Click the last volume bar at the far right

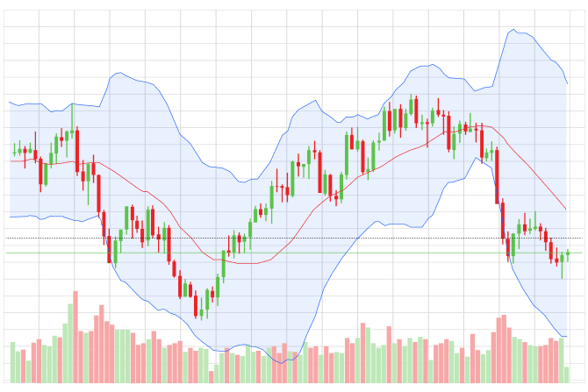[x=567, y=374]
